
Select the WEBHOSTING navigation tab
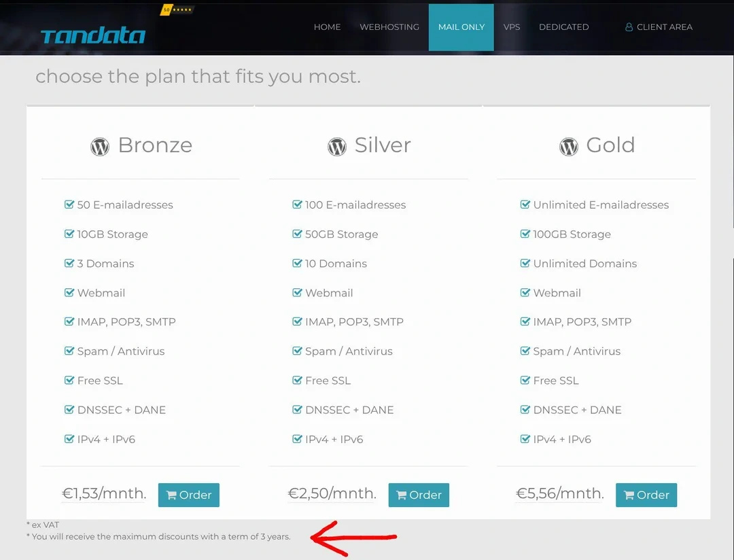tap(389, 27)
